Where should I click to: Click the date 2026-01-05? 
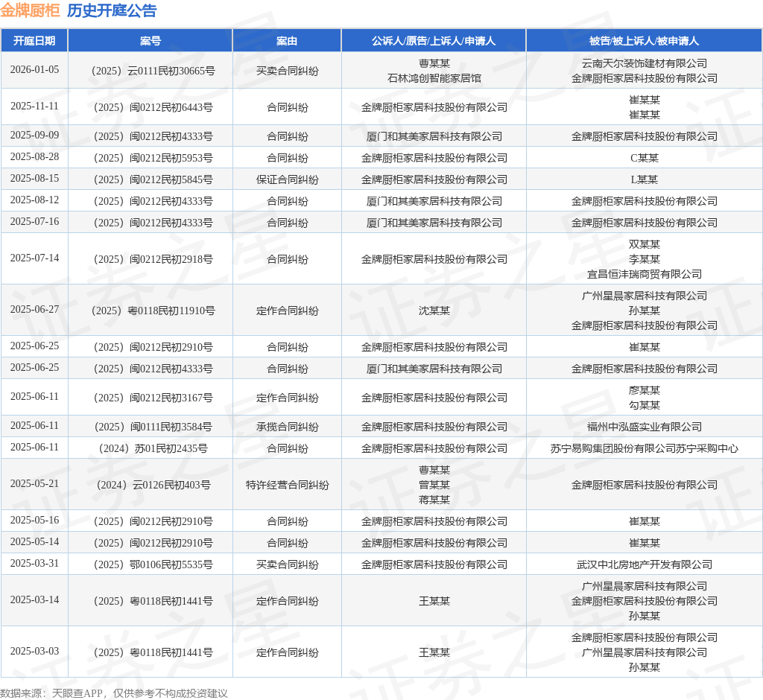(x=34, y=69)
